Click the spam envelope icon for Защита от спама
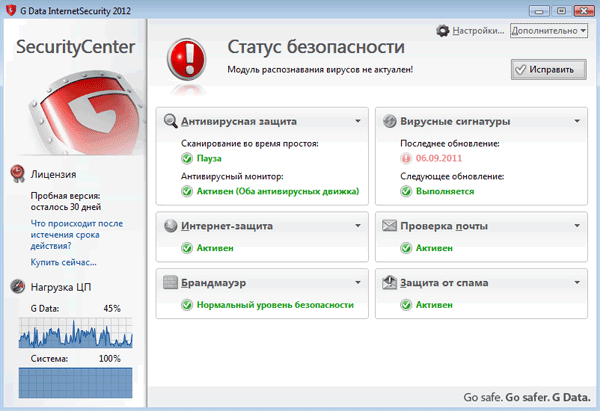This screenshot has height=411, width=600. [389, 282]
